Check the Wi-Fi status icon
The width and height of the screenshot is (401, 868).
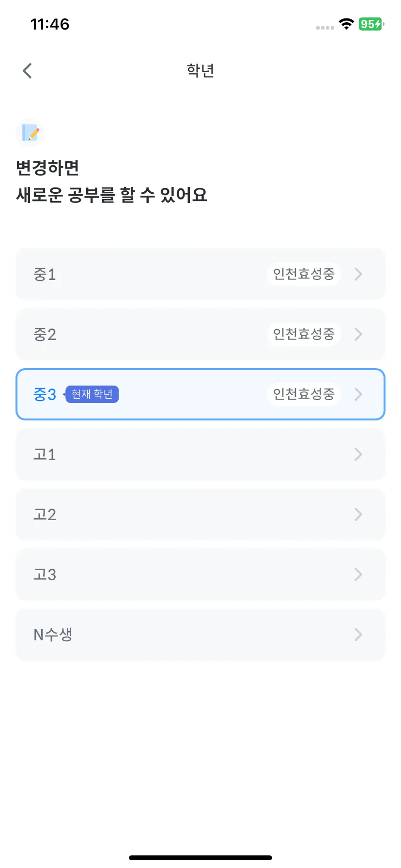coord(346,24)
